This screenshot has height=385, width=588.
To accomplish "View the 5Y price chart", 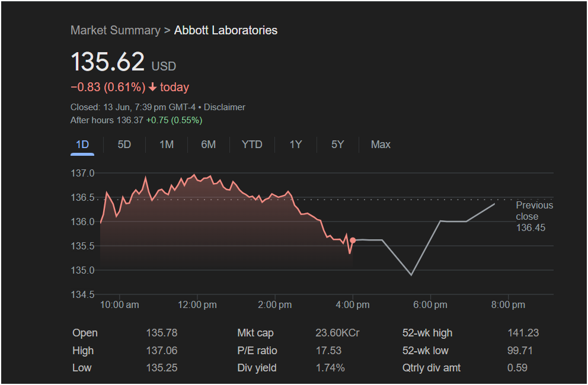I will pos(337,145).
